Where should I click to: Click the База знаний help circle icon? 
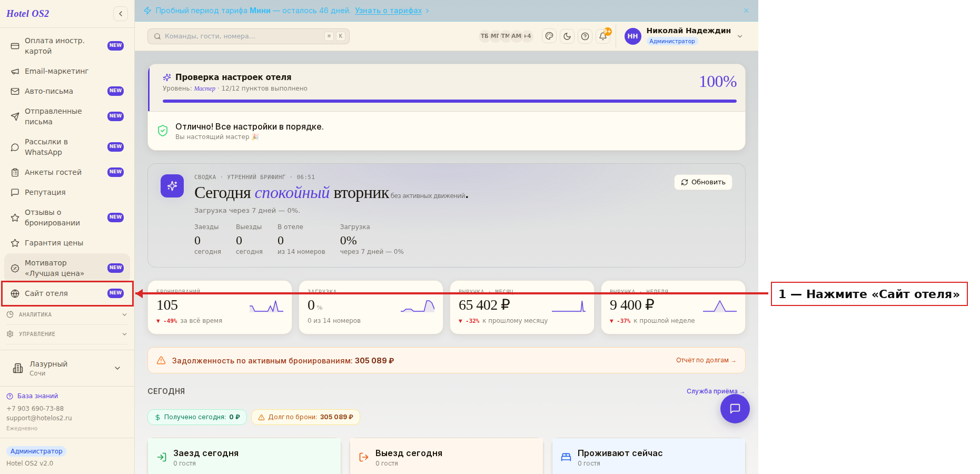(9, 396)
